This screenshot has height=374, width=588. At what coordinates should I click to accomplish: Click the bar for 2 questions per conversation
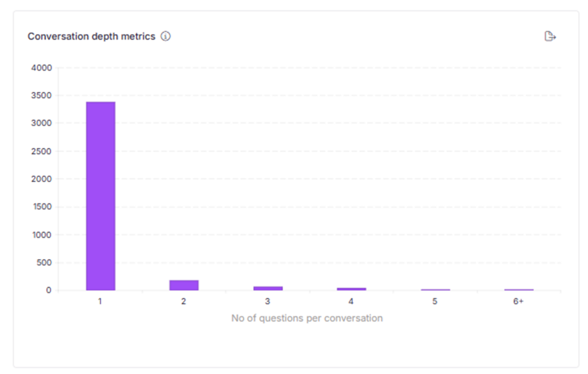tap(184, 285)
